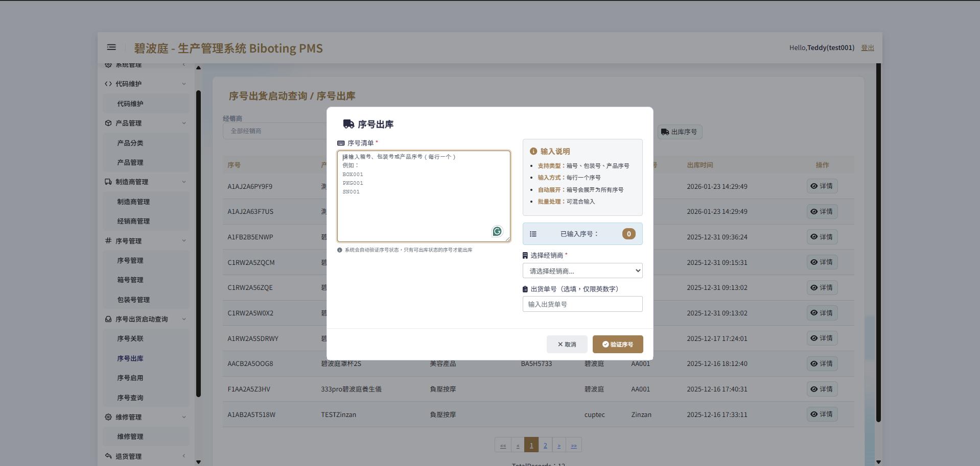The image size is (980, 466).
Task: Click the 维修管理 gear icon
Action: (108, 417)
